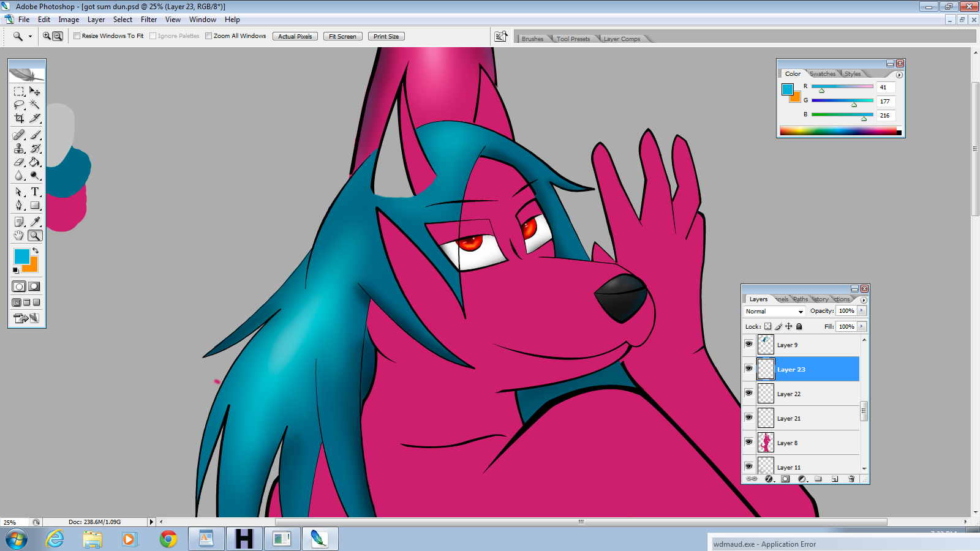Click the Fit Screen button

coord(342,37)
